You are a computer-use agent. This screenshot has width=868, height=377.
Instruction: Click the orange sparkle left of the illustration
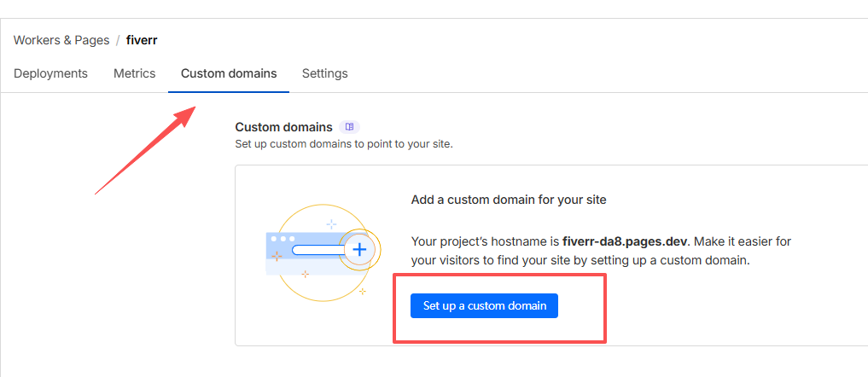click(276, 255)
